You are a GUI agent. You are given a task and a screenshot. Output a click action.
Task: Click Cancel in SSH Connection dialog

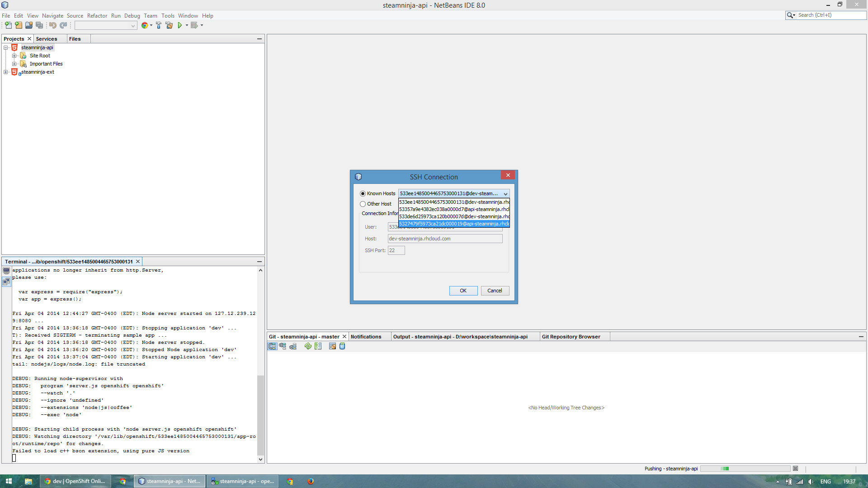pos(495,291)
